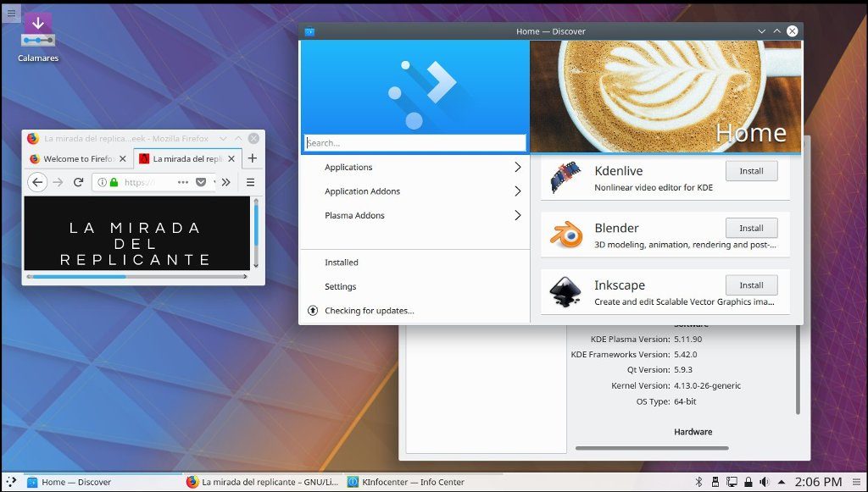Open Installed section in Discover sidebar
868x492 pixels.
342,263
